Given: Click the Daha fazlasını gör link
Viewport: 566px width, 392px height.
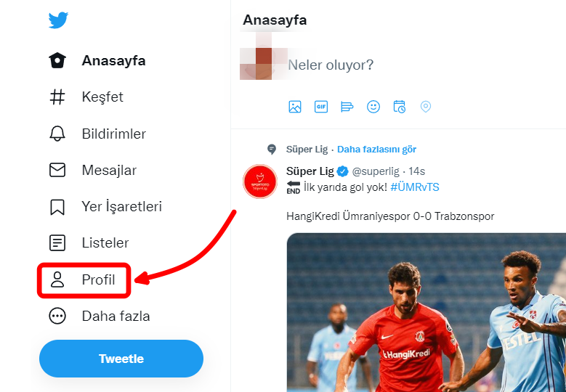Looking at the screenshot, I should tap(376, 150).
